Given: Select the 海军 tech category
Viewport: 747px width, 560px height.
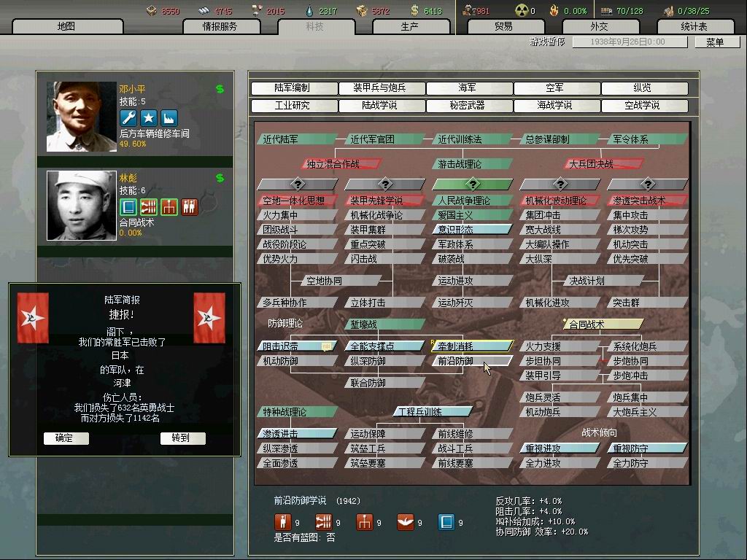Looking at the screenshot, I should point(470,88).
